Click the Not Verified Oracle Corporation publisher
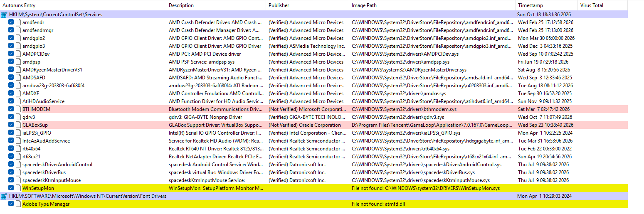This screenshot has width=644, height=214. [305, 125]
